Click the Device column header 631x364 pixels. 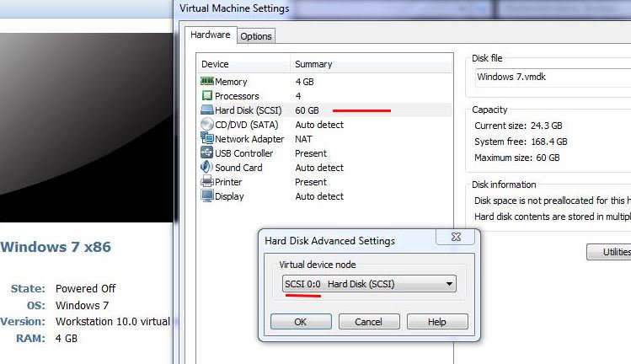coord(243,64)
